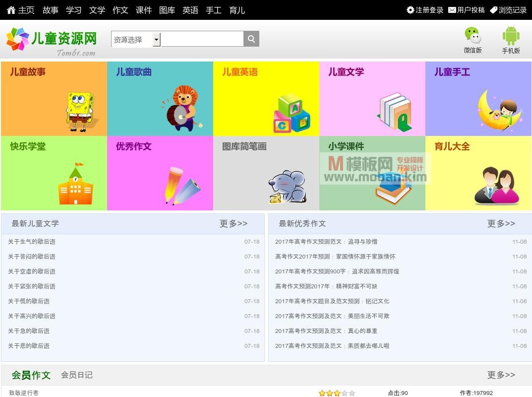The image size is (532, 397).
Task: Open article 关于苦闷的歇后语
Action: [32, 257]
